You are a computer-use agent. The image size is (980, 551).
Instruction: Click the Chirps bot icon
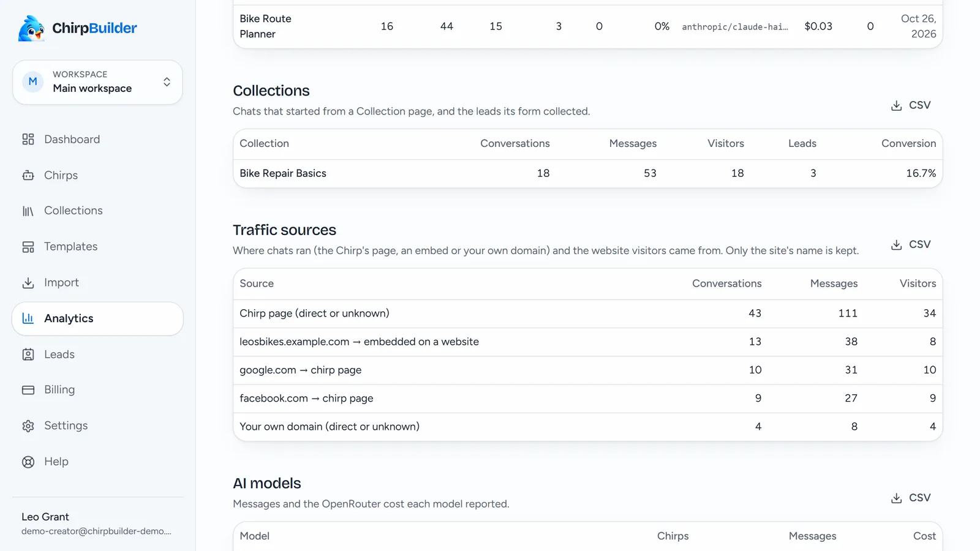tap(28, 175)
